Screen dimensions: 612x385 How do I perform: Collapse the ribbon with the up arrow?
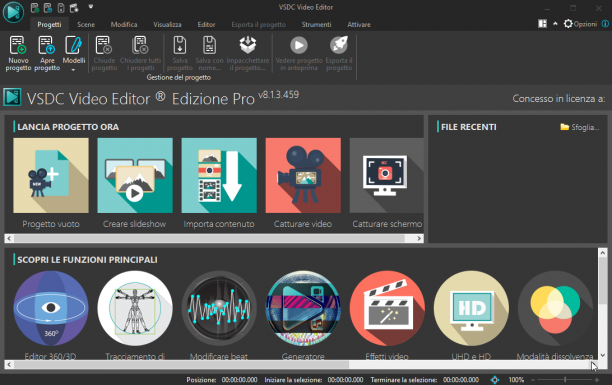pos(555,24)
